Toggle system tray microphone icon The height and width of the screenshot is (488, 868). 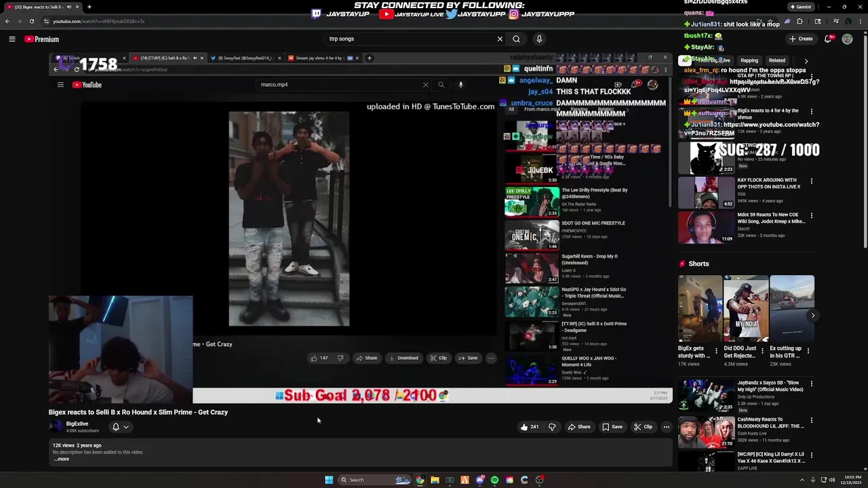pos(813,480)
